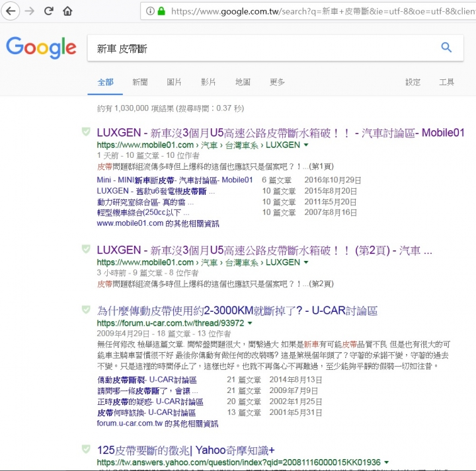This screenshot has height=471, width=476.
Task: Open sublink 皮帶何時該換- U-CAR討論區
Action: [146, 412]
